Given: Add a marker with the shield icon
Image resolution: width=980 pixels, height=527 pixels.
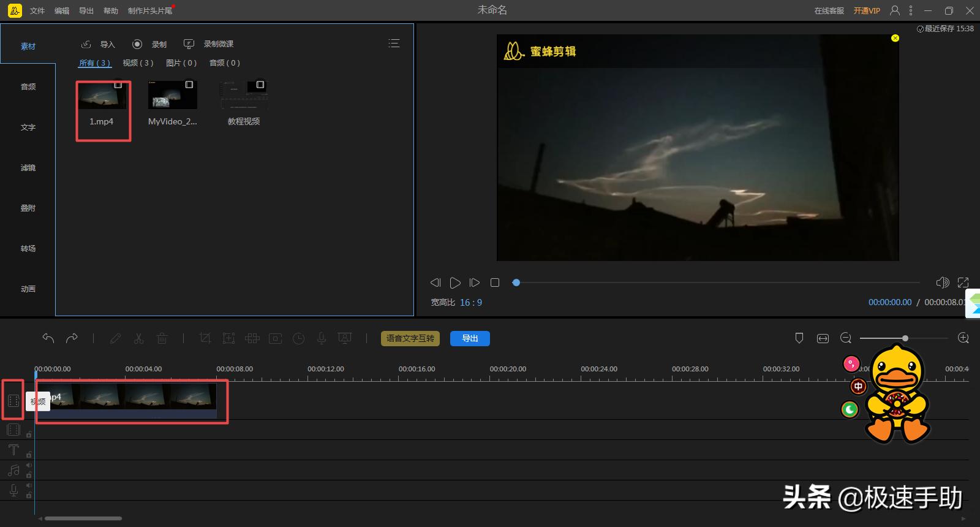Looking at the screenshot, I should (x=799, y=338).
